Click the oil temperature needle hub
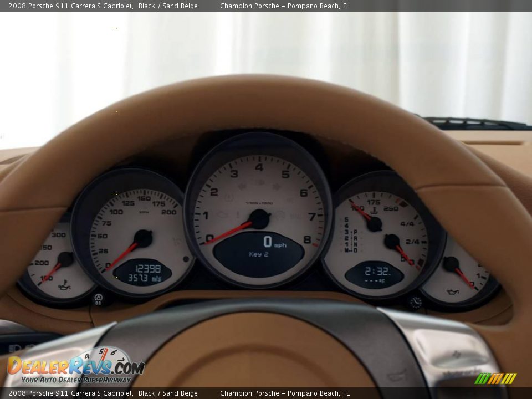The height and width of the screenshot is (399, 532). click(65, 259)
